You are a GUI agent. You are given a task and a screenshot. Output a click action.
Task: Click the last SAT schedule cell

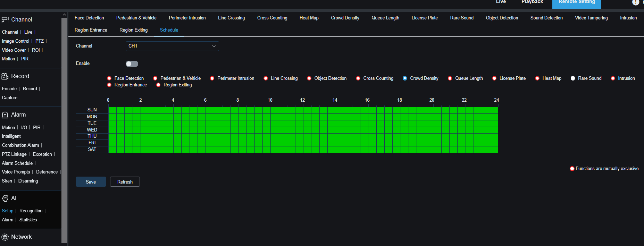click(x=494, y=150)
